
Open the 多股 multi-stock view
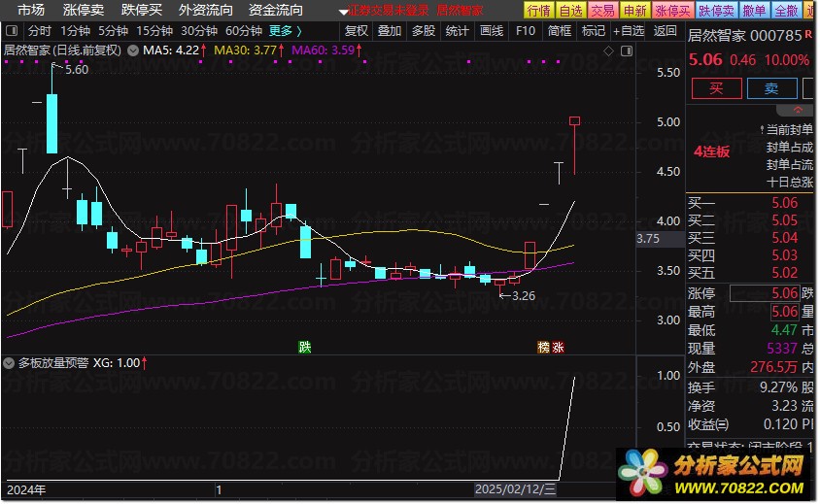[424, 31]
